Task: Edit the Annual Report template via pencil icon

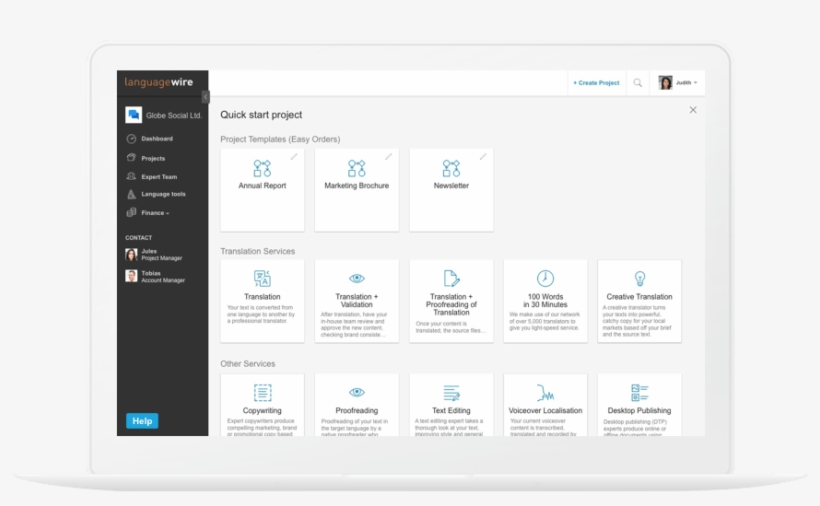Action: [x=294, y=157]
